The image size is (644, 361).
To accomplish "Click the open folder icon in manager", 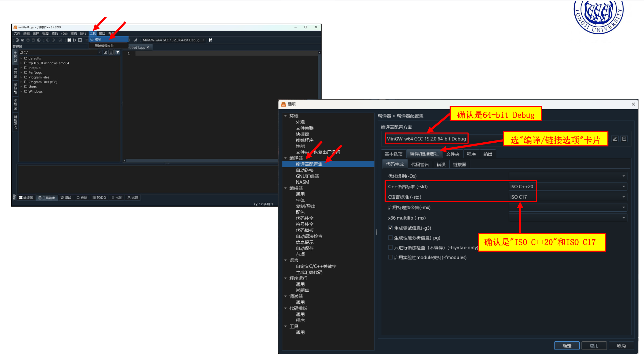I will 105,52.
